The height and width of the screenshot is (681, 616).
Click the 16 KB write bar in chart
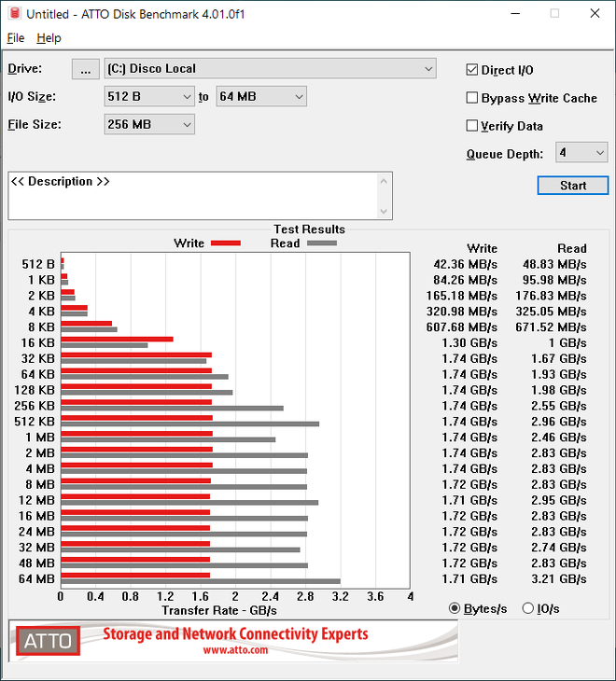118,340
